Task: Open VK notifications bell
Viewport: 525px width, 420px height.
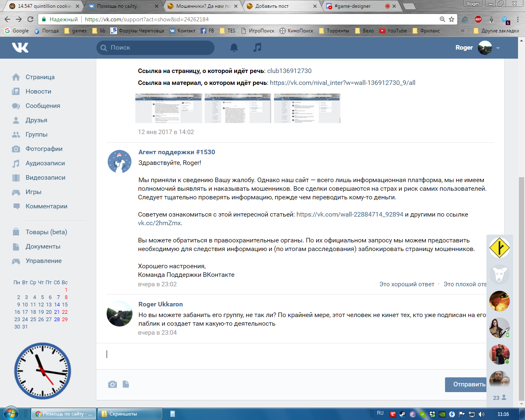Action: [234, 48]
